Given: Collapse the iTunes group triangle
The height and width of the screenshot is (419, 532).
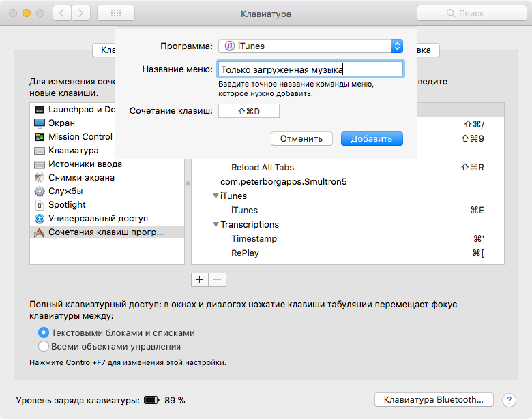Looking at the screenshot, I should pyautogui.click(x=216, y=196).
